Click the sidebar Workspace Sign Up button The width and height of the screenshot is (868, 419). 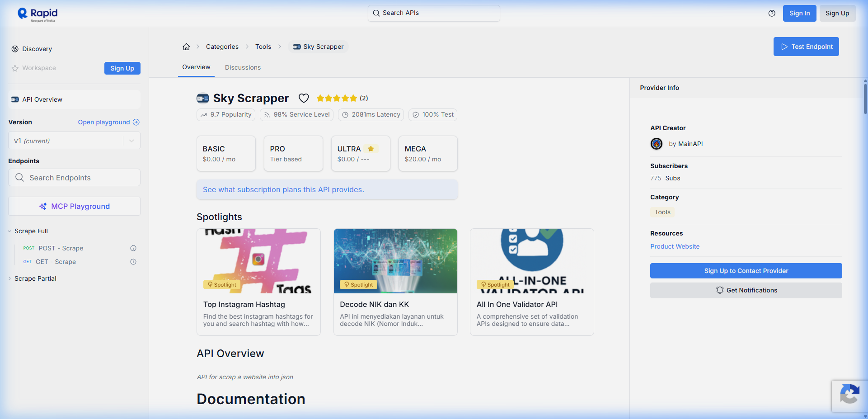(x=122, y=68)
